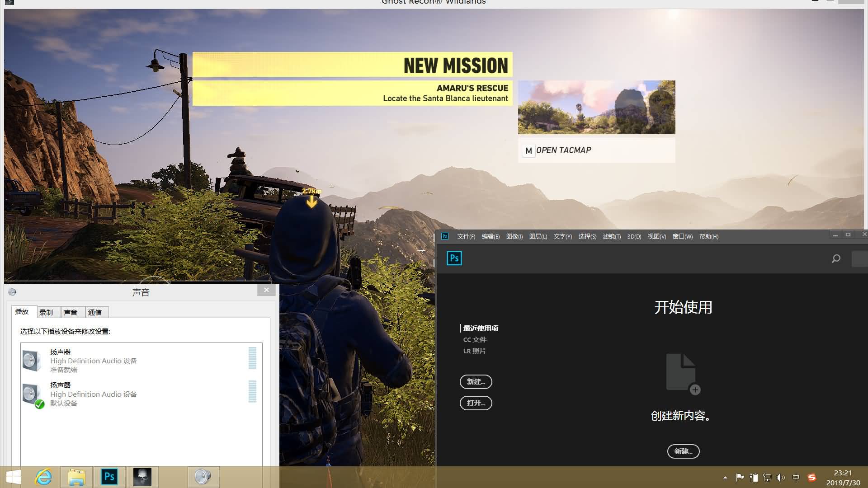
Task: Select 最近使用项 in Photoshop start list
Action: pyautogui.click(x=481, y=328)
